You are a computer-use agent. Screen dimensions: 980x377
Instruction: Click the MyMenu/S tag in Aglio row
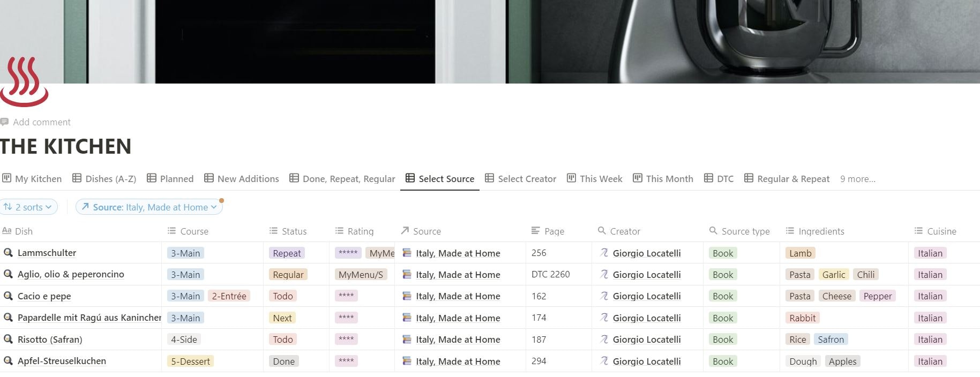point(361,275)
